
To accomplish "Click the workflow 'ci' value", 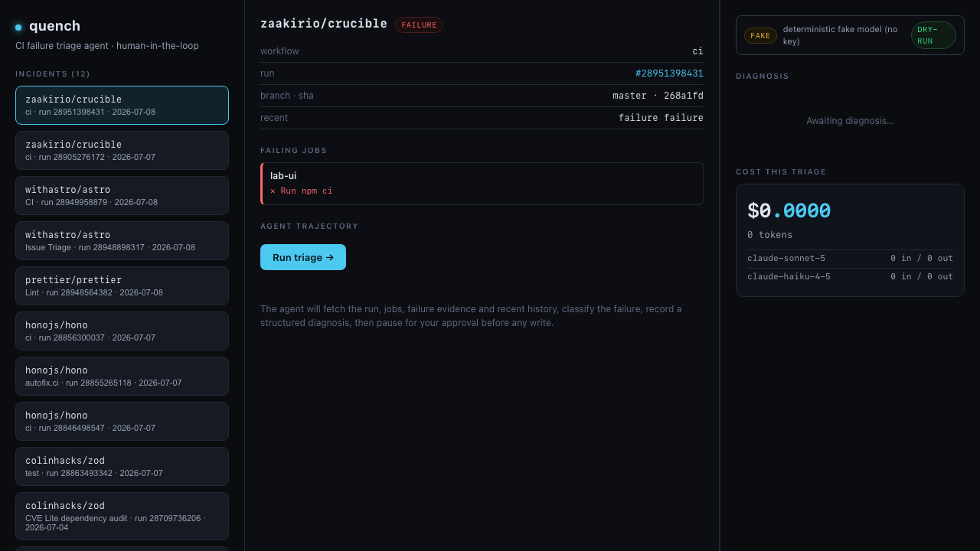I will pyautogui.click(x=698, y=51).
